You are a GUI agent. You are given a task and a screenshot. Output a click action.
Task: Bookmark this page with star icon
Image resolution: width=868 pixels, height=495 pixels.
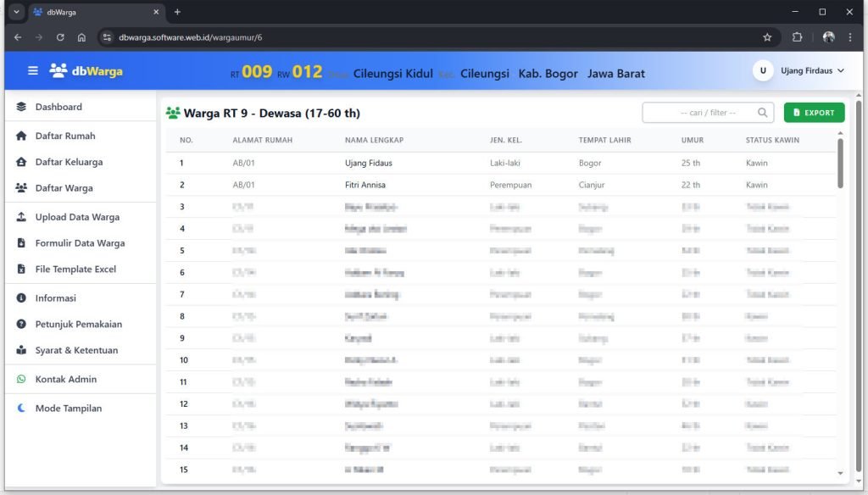click(x=767, y=37)
